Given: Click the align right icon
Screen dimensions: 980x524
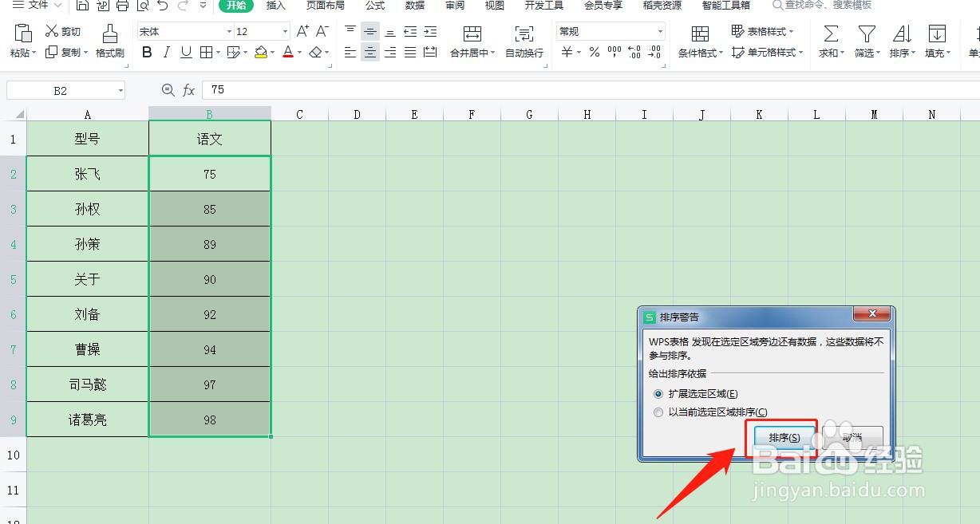Looking at the screenshot, I should (390, 53).
